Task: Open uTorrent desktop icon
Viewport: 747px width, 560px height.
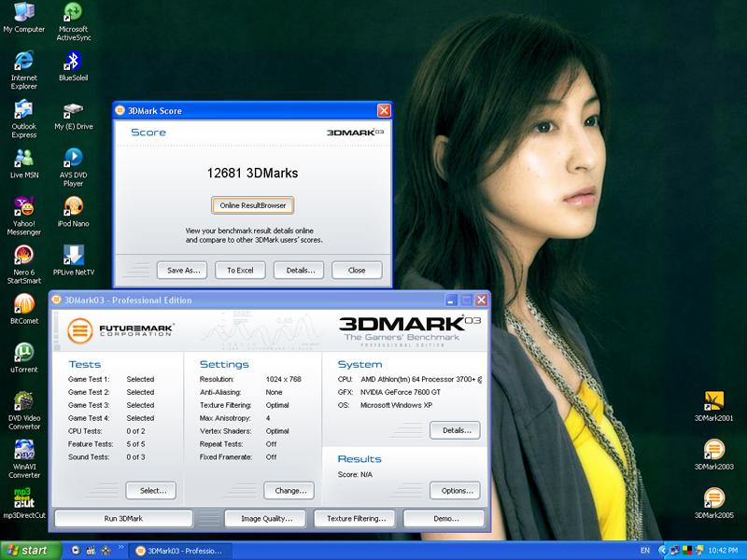Action: point(24,357)
